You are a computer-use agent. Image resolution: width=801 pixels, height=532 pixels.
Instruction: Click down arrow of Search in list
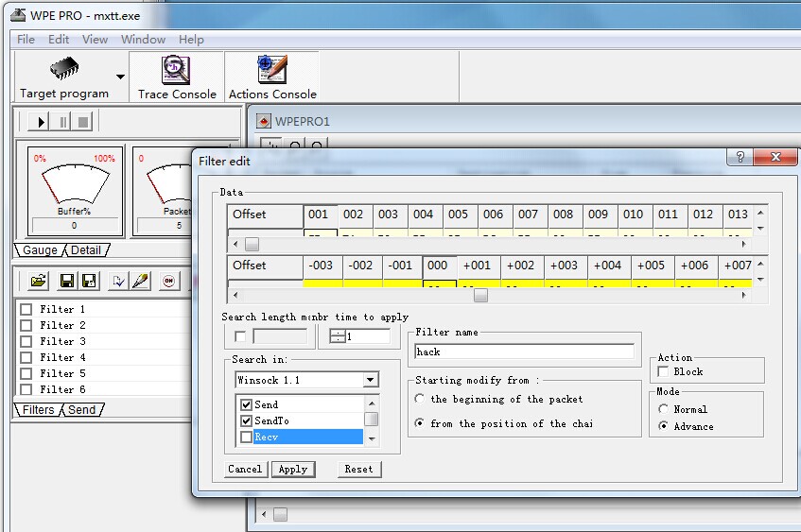coord(372,439)
